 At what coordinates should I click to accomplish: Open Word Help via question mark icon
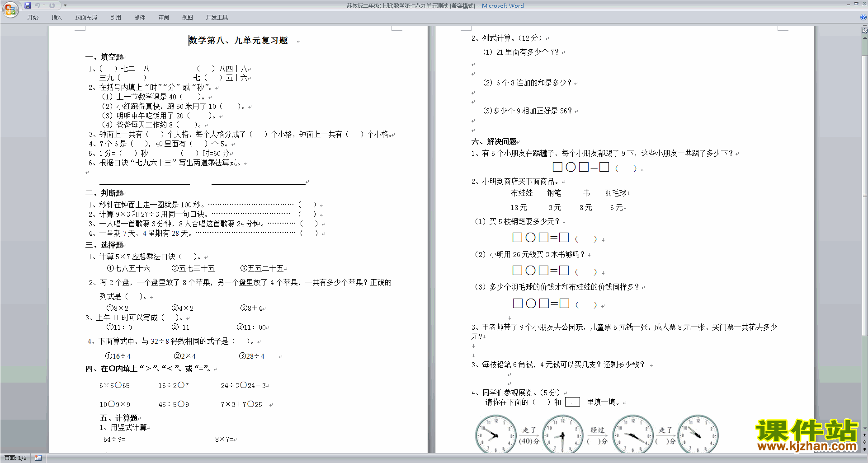(x=863, y=17)
